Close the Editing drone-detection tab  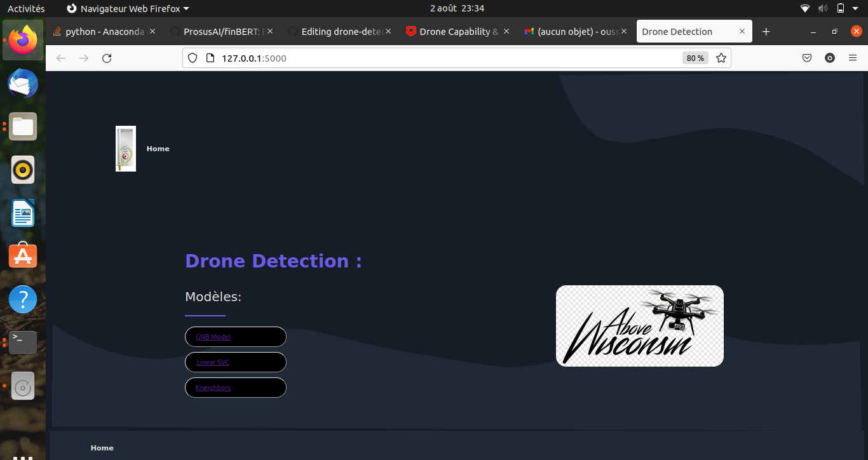388,31
